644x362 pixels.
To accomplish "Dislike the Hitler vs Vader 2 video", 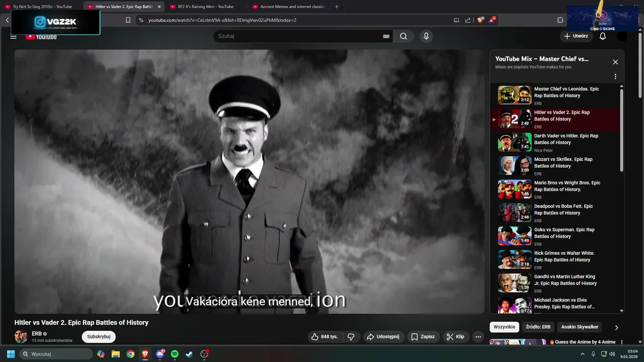I will (x=351, y=336).
